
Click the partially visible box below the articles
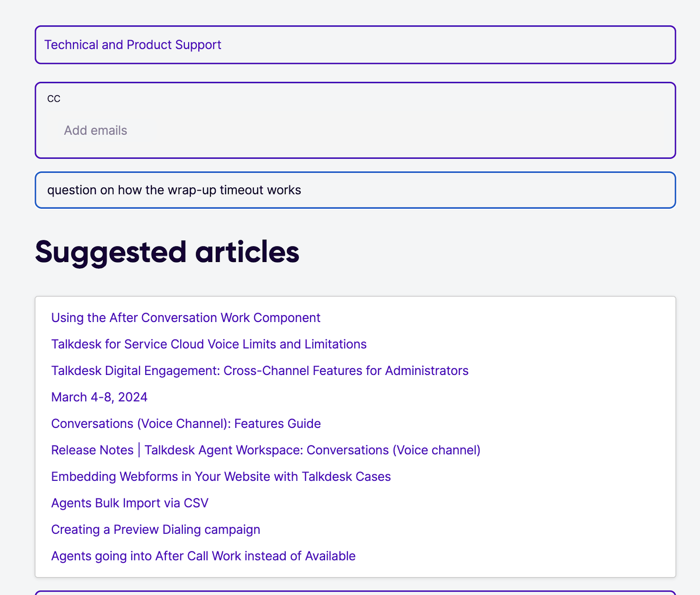pos(354,591)
